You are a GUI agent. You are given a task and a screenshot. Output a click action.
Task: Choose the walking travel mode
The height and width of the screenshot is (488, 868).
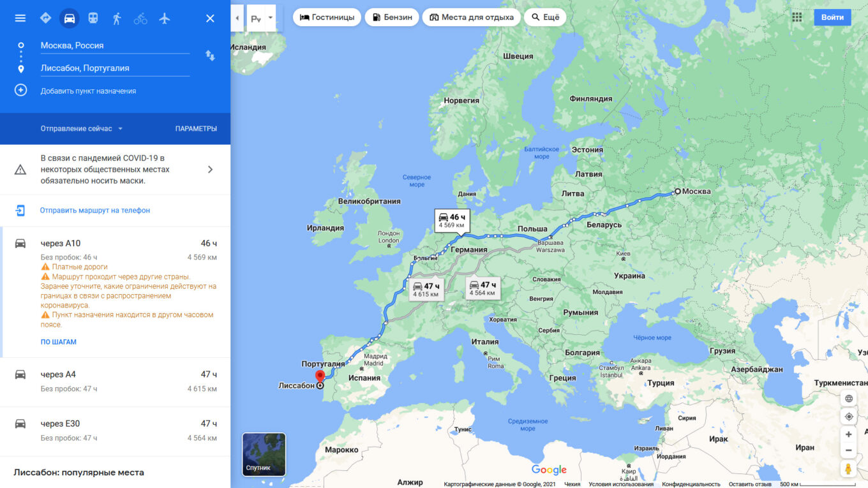(117, 18)
